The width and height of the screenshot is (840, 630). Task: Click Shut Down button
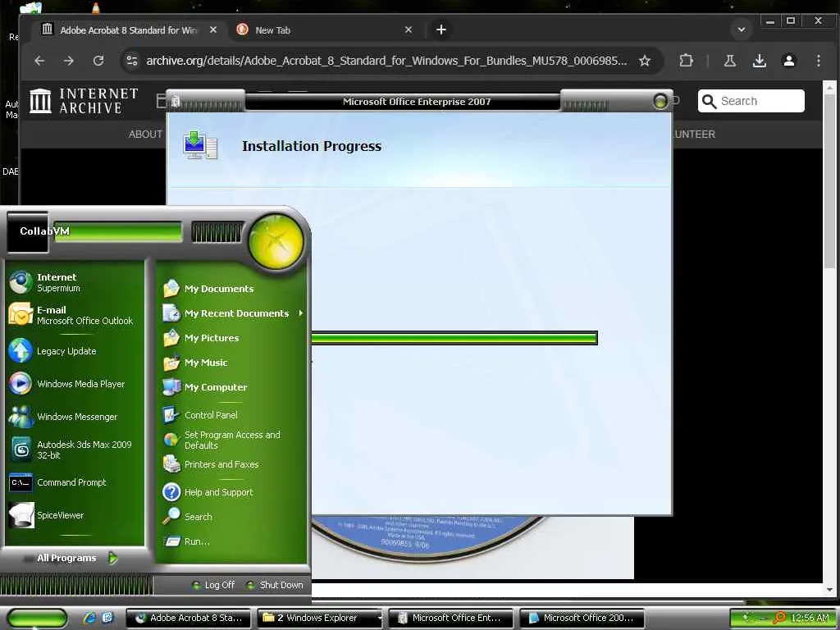(x=274, y=585)
